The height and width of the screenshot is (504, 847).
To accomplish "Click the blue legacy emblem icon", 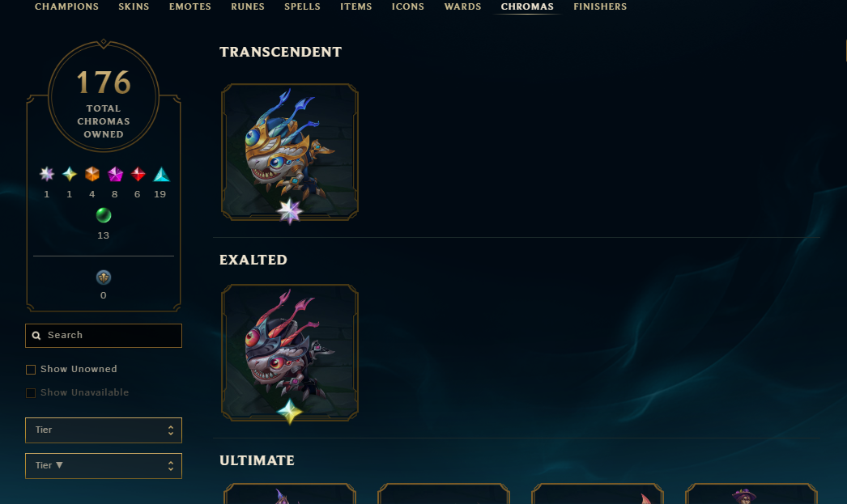I will [x=103, y=277].
